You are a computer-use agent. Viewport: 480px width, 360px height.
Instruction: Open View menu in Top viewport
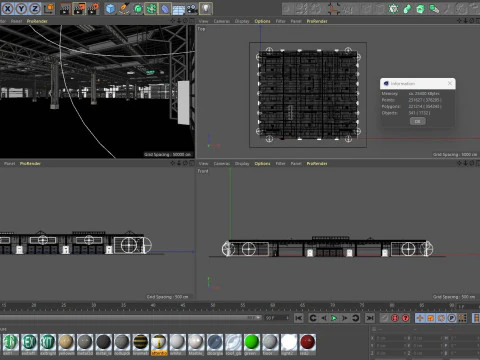coord(203,21)
